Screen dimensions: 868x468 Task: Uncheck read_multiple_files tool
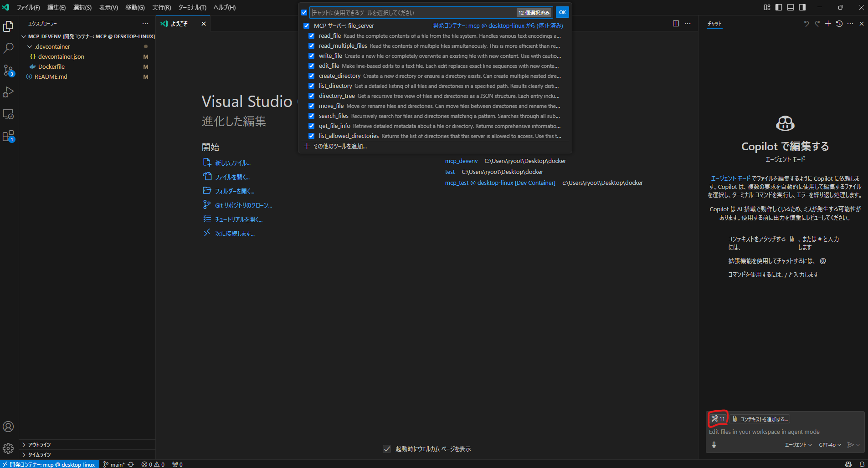[x=311, y=46]
